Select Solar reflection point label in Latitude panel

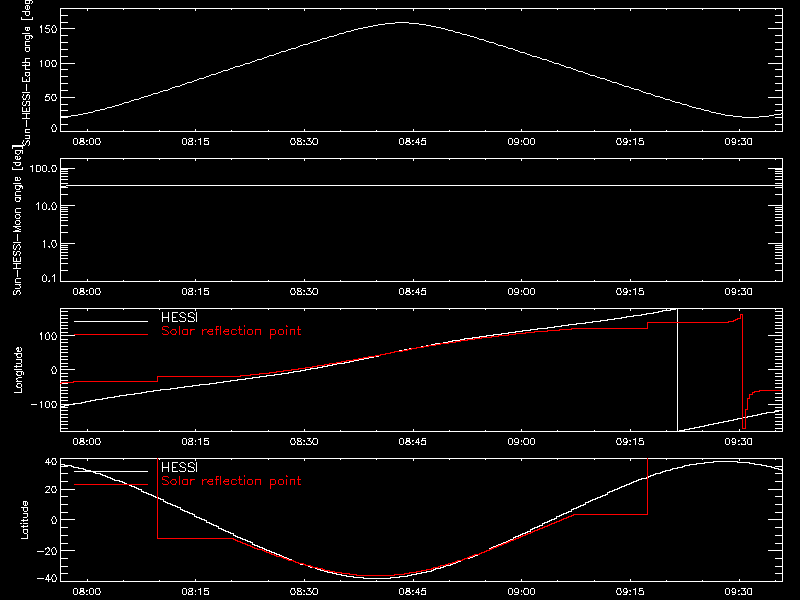coord(231,481)
